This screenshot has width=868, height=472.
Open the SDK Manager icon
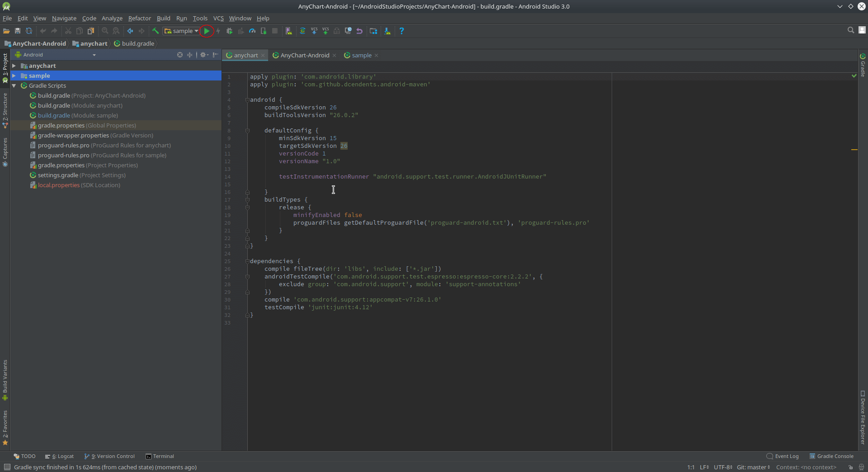point(387,31)
